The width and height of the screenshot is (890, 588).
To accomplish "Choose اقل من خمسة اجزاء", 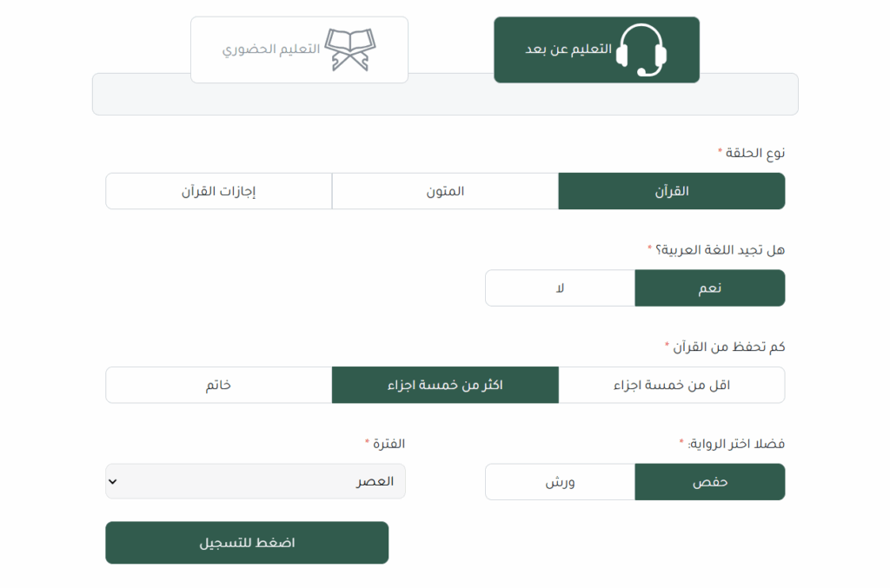I will [x=672, y=385].
